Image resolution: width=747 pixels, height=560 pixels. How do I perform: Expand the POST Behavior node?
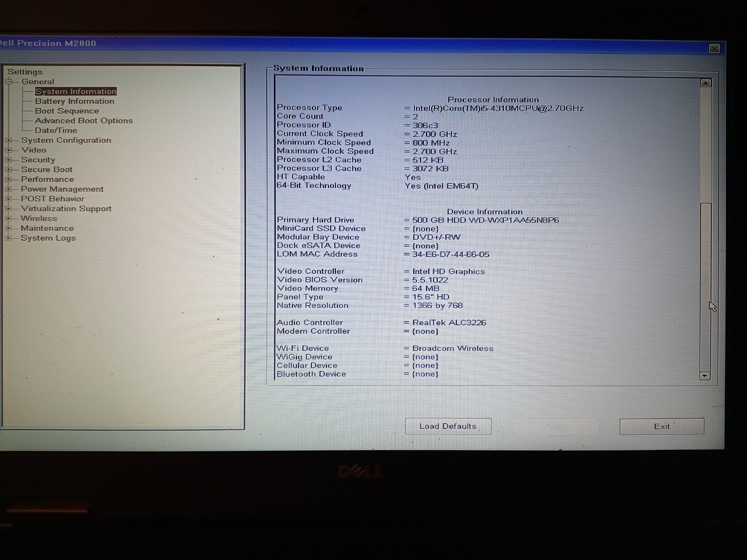point(8,199)
